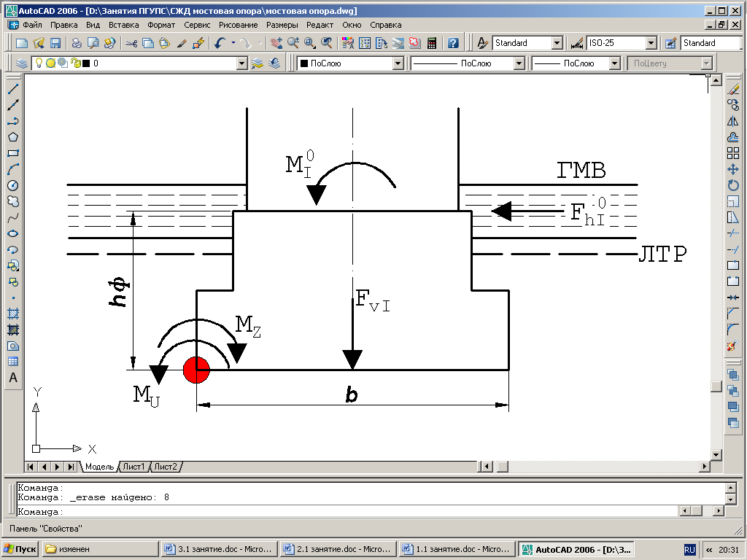Switch to the Лист2 layout tab
The height and width of the screenshot is (560, 747).
[x=166, y=467]
